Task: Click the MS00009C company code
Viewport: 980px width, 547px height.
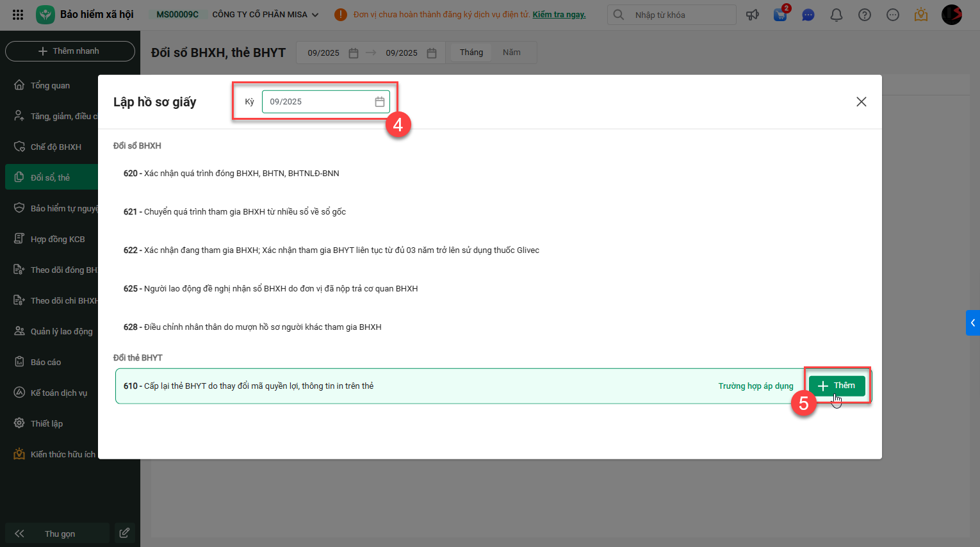Action: (x=177, y=15)
